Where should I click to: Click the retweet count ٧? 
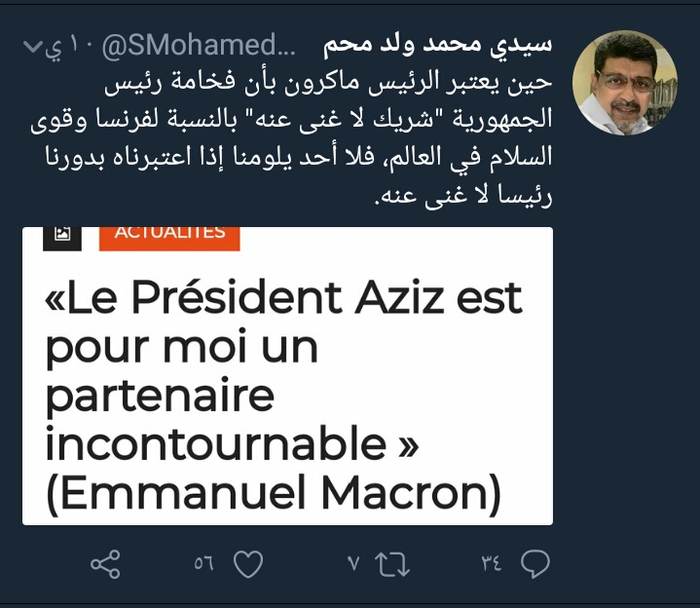[x=353, y=563]
